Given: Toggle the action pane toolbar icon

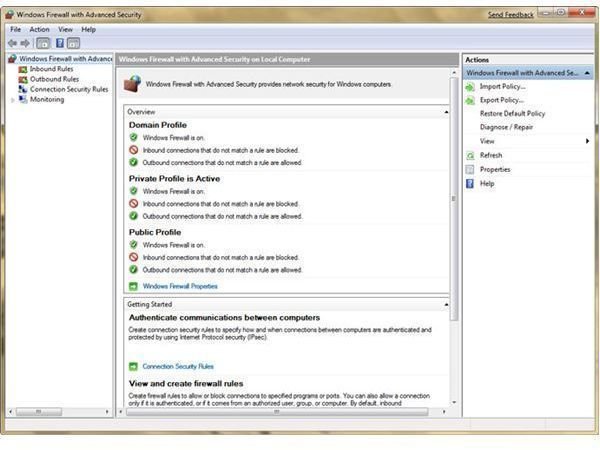Looking at the screenshot, I should point(73,43).
